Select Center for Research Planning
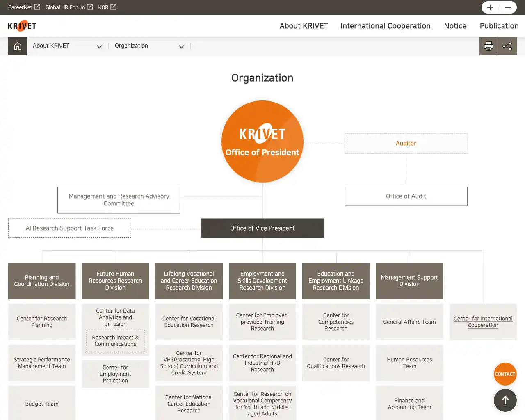 [42, 322]
